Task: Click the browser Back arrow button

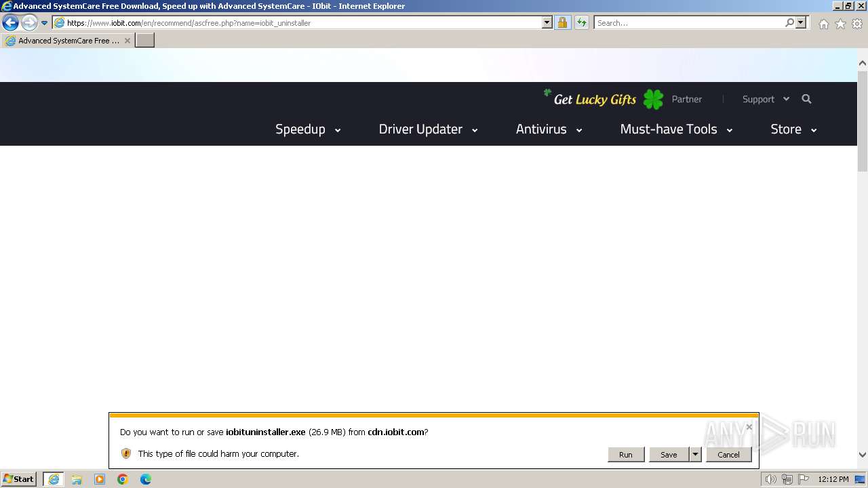Action: pyautogui.click(x=10, y=22)
